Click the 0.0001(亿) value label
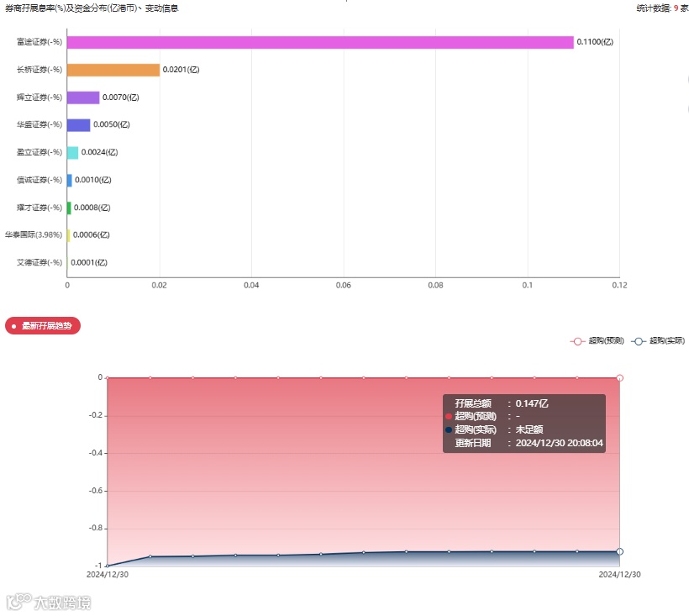The height and width of the screenshot is (616, 689). coord(89,262)
